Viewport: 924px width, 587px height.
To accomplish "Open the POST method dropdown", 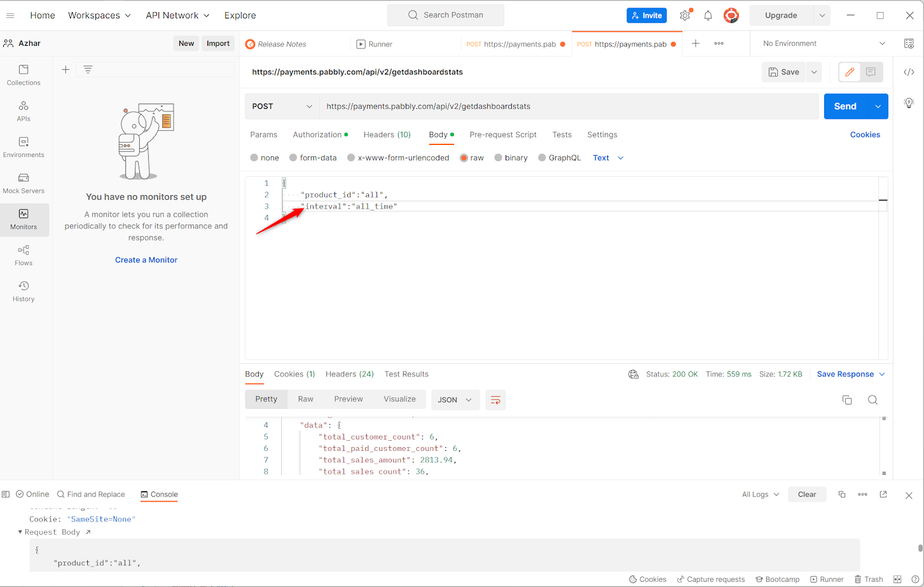I will tap(282, 106).
